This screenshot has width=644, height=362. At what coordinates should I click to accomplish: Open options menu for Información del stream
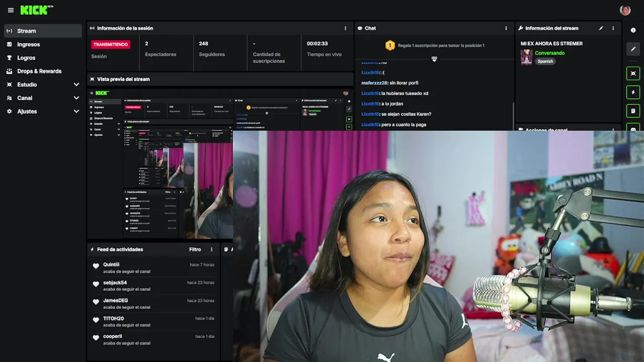click(x=613, y=28)
